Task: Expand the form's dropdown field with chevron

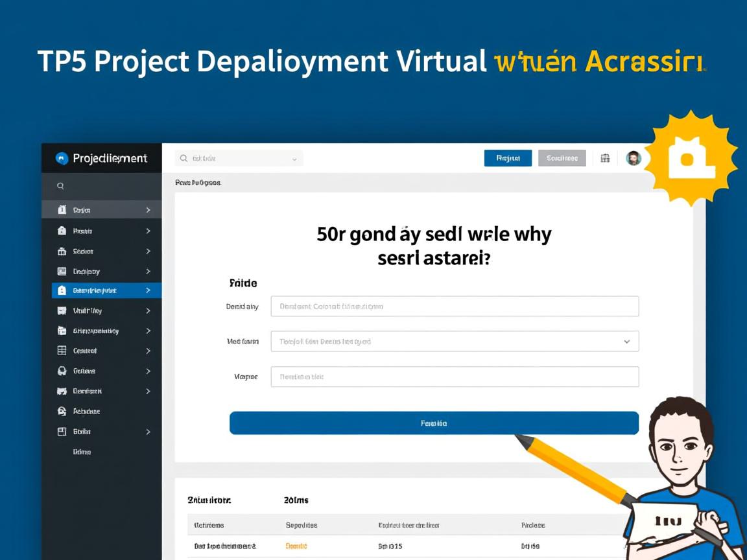Action: point(626,342)
